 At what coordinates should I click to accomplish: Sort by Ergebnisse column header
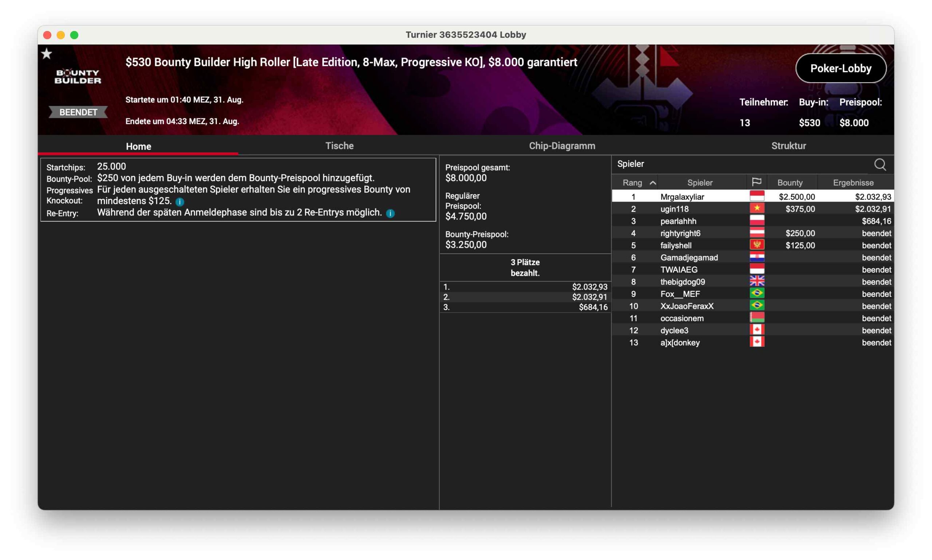click(x=853, y=183)
